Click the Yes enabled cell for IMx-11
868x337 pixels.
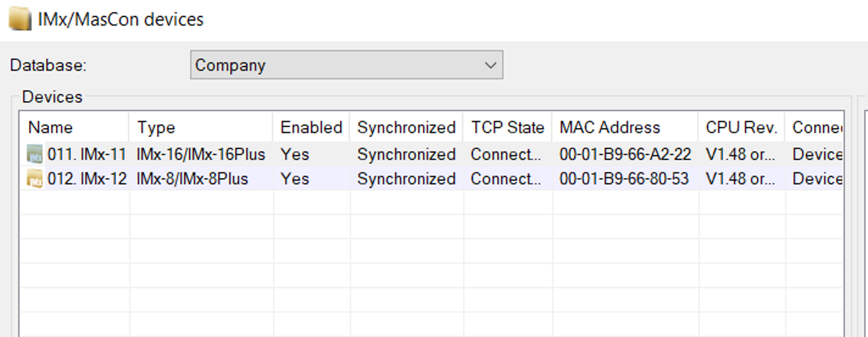point(294,154)
